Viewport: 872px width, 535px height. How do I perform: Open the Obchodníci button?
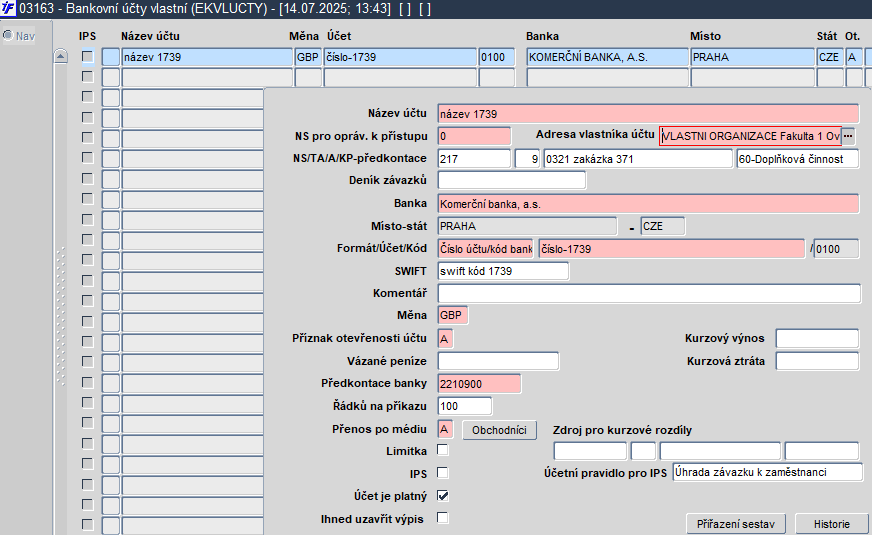tap(499, 430)
